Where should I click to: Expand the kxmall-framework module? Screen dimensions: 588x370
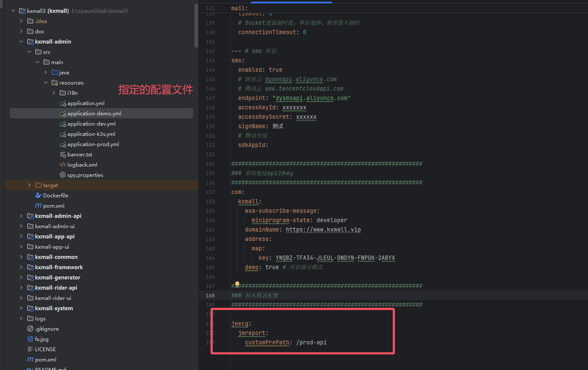[x=21, y=267]
